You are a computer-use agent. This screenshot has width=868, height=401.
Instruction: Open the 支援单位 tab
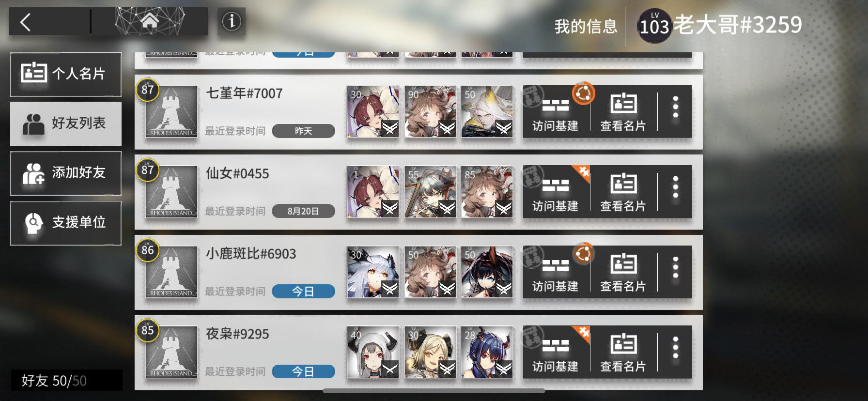tap(66, 223)
